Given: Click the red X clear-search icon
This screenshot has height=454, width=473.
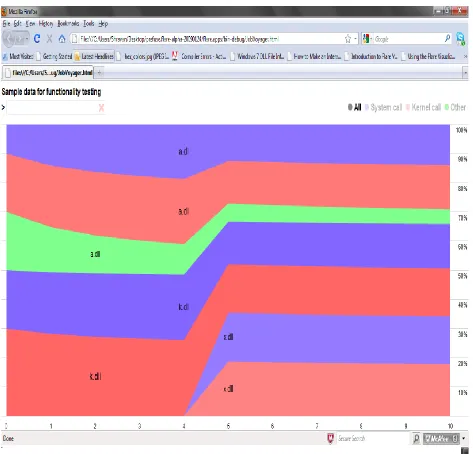Looking at the screenshot, I should (101, 108).
